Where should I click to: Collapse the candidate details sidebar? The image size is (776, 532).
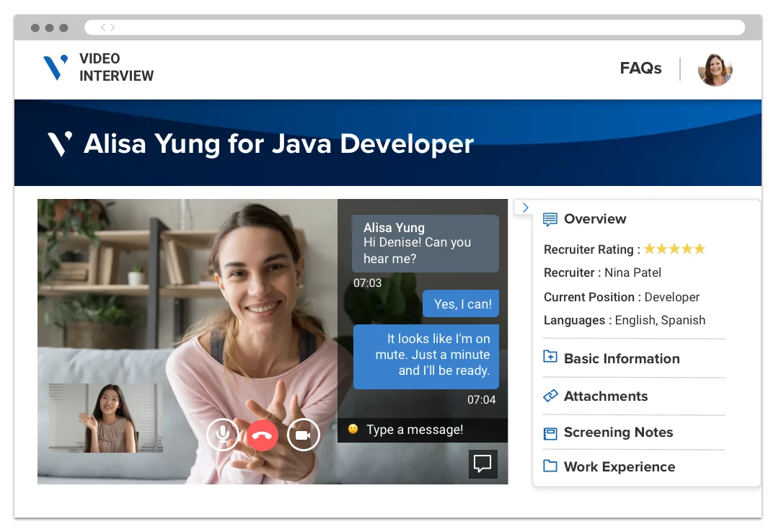click(x=525, y=207)
